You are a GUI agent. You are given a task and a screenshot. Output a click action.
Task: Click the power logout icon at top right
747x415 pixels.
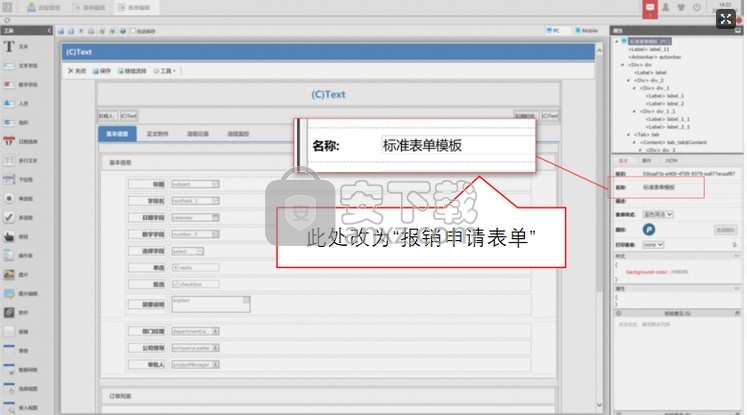pyautogui.click(x=697, y=7)
